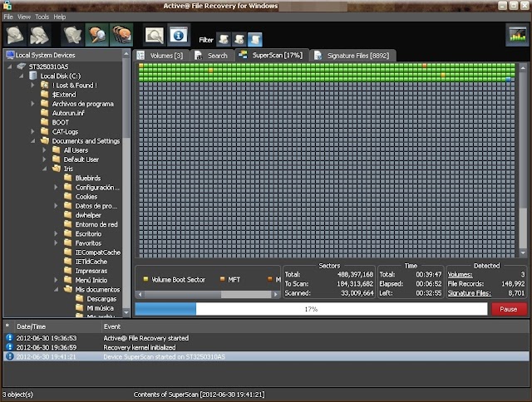
Task: Toggle the highlighted blue Filter icon
Action: click(255, 40)
